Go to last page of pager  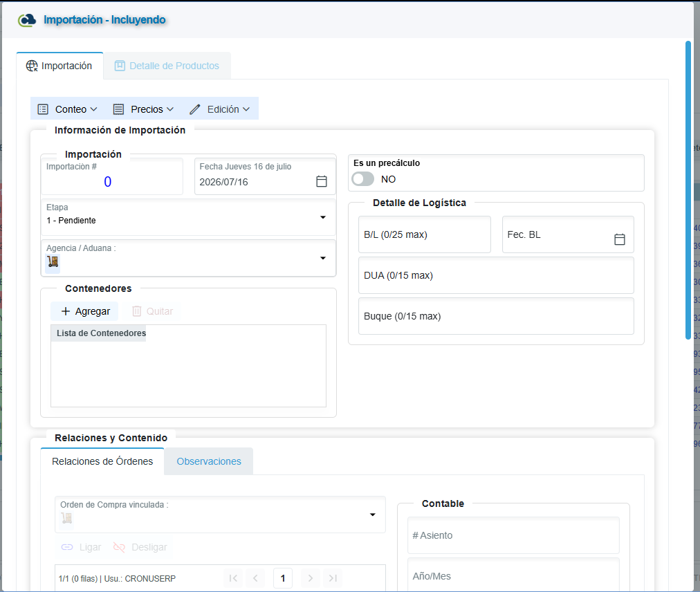[333, 578]
